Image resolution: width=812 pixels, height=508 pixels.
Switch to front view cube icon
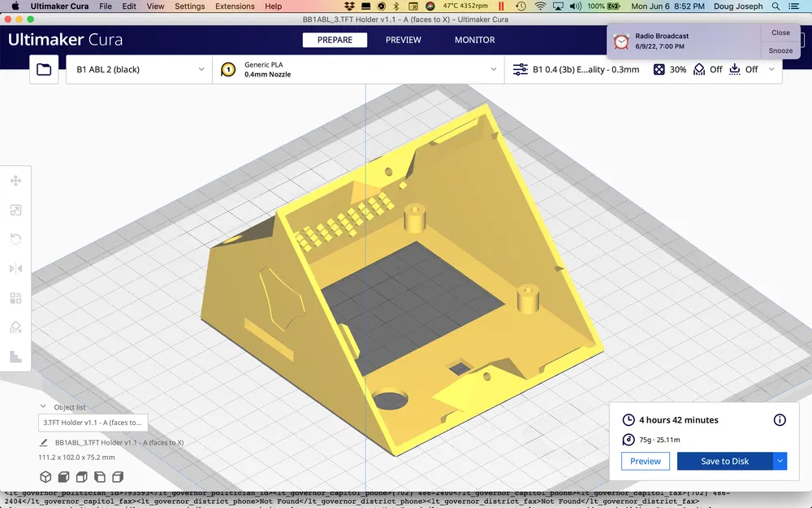[x=63, y=476]
